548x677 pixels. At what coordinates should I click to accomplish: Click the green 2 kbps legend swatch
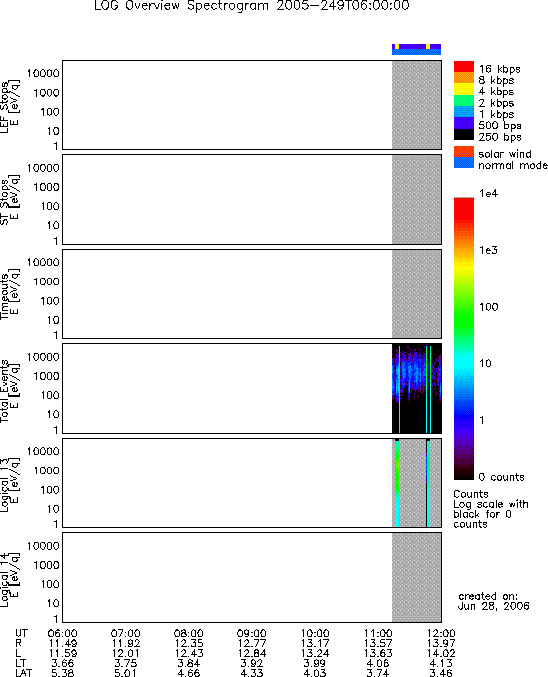point(464,100)
